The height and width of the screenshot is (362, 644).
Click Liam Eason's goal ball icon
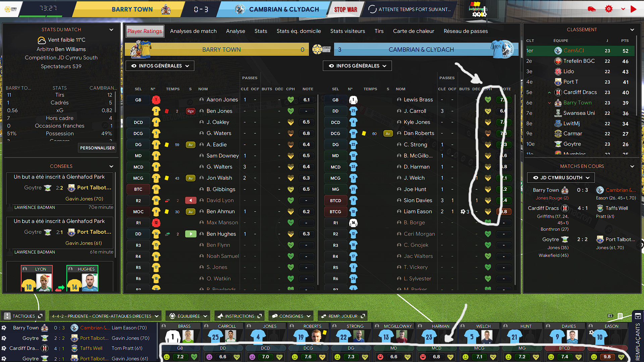coord(463,212)
